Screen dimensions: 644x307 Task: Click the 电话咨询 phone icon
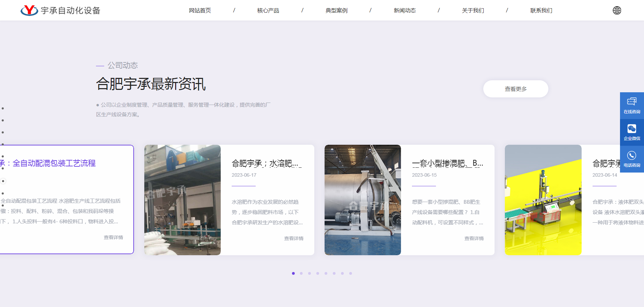[x=632, y=159]
